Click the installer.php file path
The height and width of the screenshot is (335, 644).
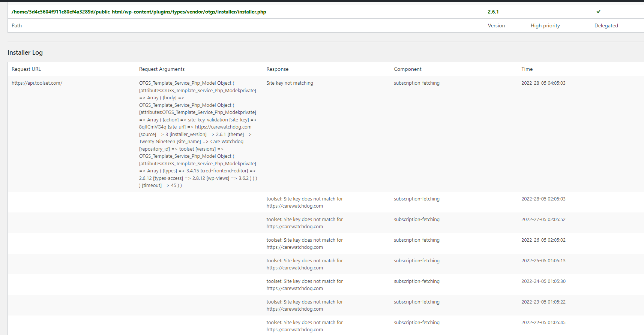[139, 12]
